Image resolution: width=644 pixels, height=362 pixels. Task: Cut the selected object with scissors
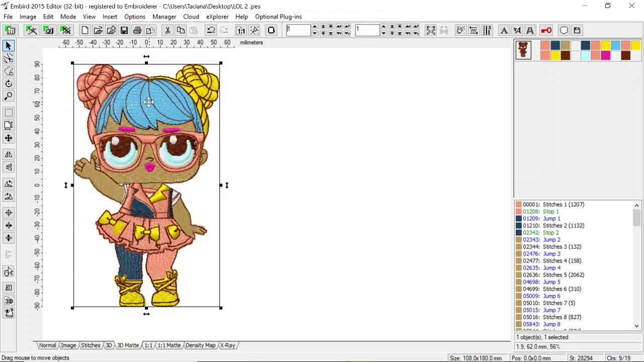point(168,31)
